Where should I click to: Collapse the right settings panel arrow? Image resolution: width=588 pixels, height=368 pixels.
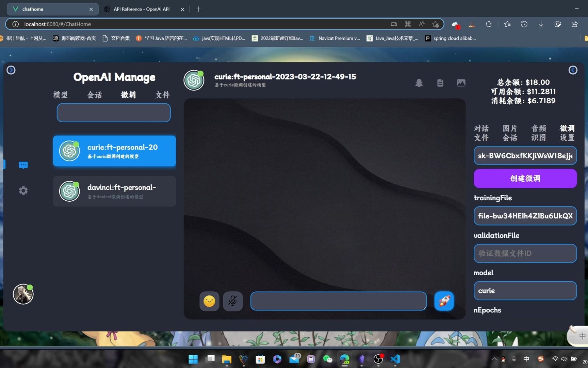point(573,70)
